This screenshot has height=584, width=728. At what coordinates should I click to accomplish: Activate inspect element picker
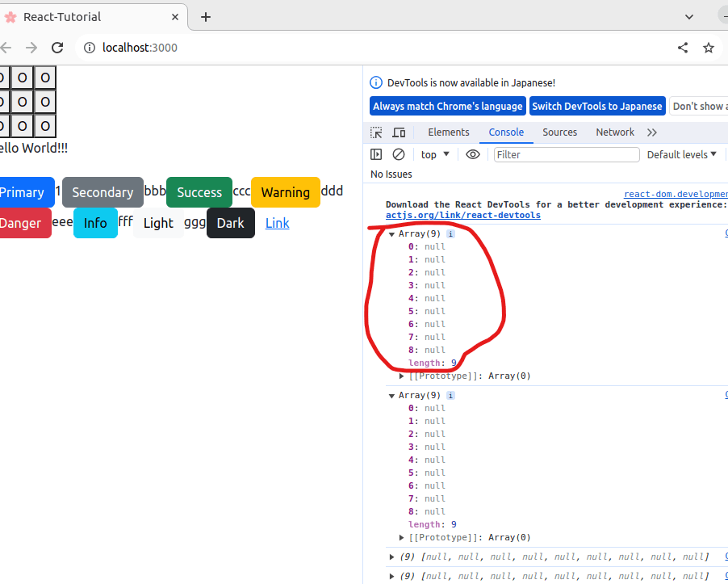pos(376,132)
